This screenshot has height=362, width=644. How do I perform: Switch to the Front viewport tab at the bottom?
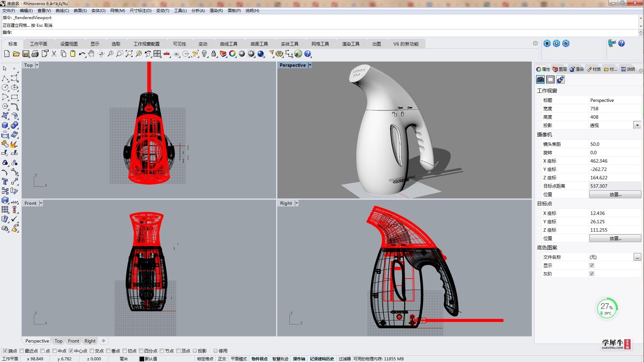(73, 341)
